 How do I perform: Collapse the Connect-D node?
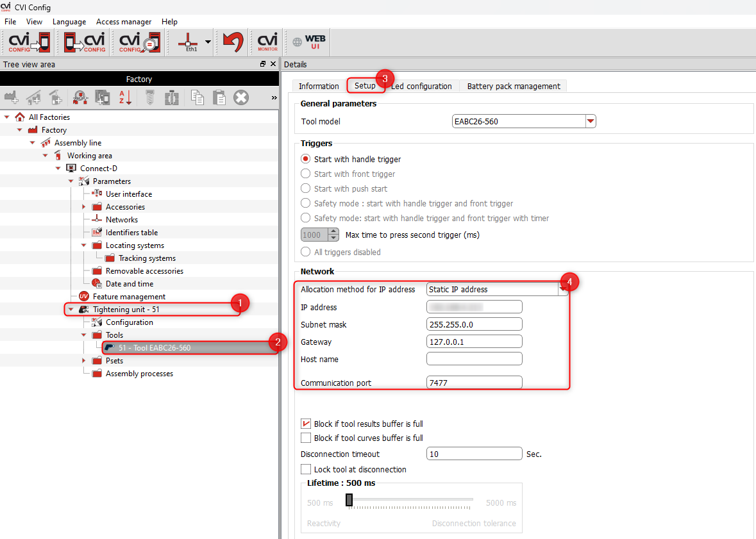[x=58, y=169]
